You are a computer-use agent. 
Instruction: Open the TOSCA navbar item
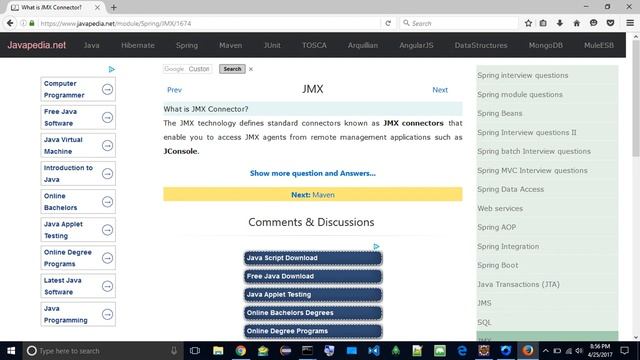click(x=314, y=45)
